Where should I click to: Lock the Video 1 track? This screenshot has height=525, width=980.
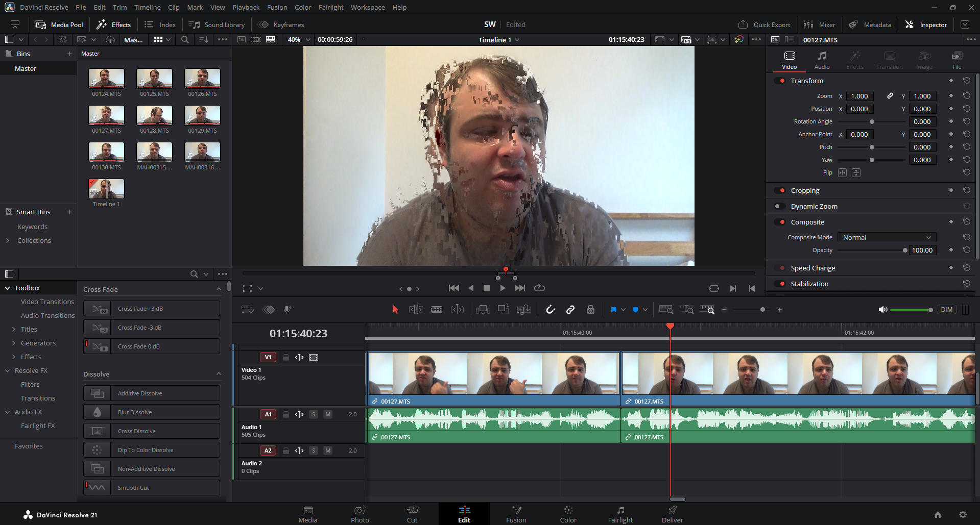286,357
